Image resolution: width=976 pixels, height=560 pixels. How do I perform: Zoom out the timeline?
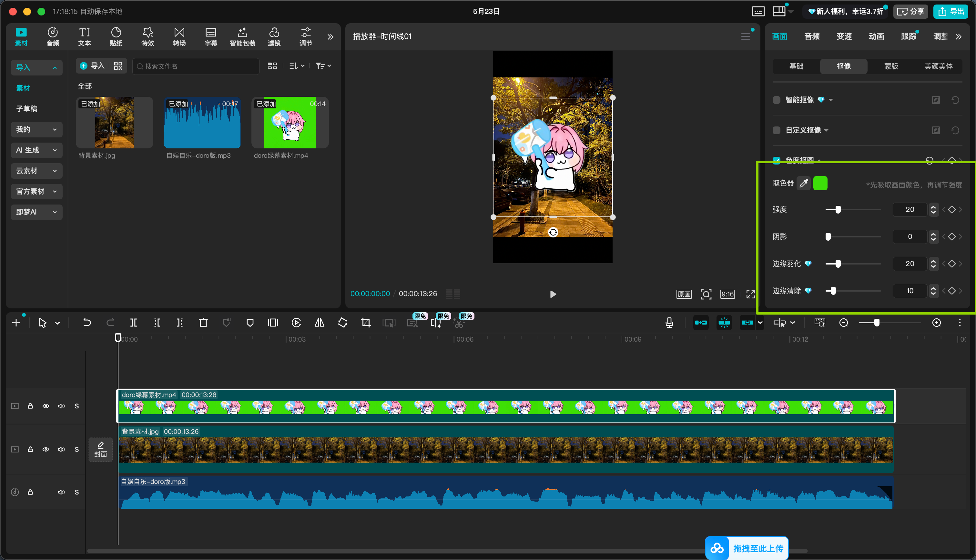click(x=844, y=323)
